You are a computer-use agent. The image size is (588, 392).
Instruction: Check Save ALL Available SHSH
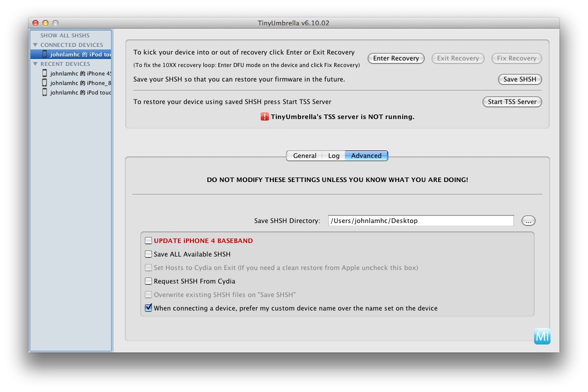pos(148,254)
